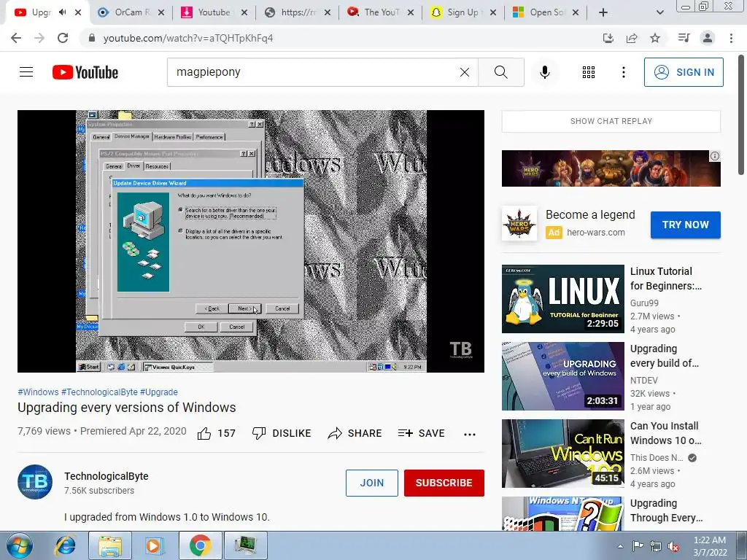The image size is (747, 560).
Task: Open the ad info icon on banner
Action: [x=715, y=156]
